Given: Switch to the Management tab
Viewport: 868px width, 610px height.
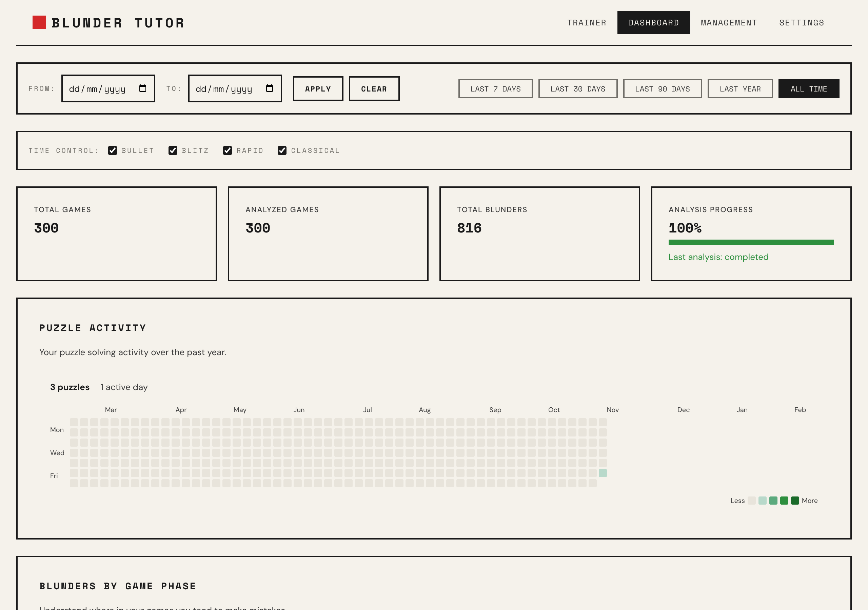Looking at the screenshot, I should point(729,23).
